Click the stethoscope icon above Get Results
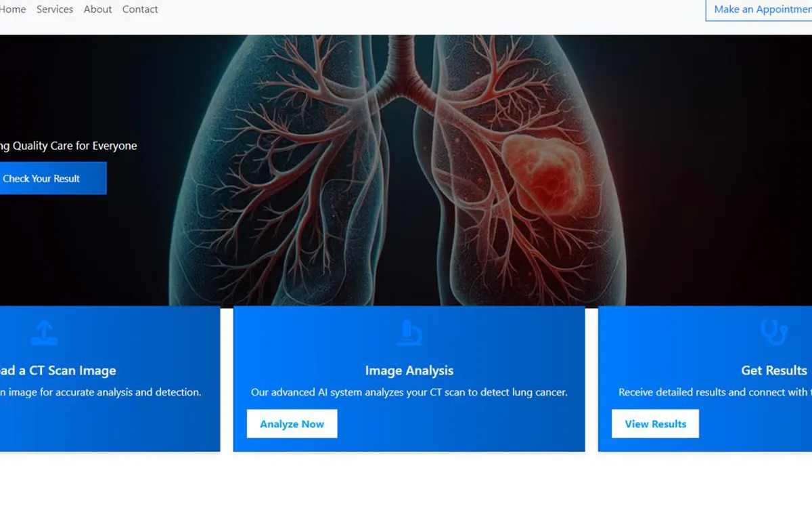Image resolution: width=812 pixels, height=508 pixels. pos(773,333)
